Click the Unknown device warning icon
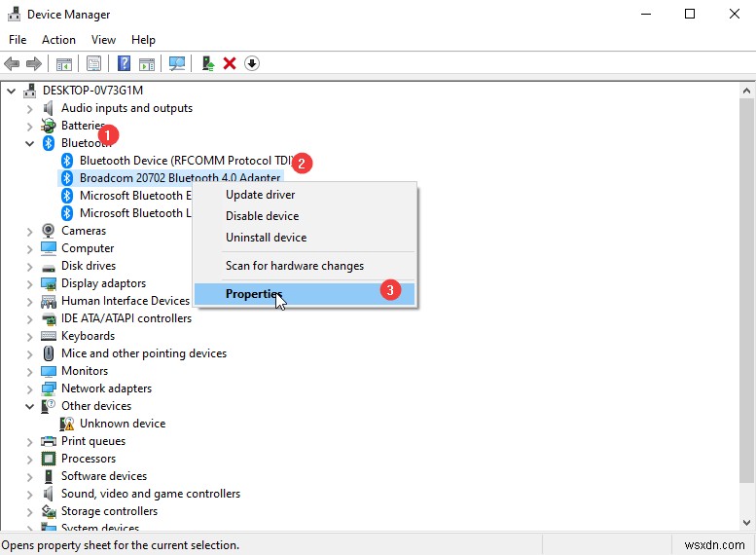This screenshot has height=555, width=756. pos(67,424)
